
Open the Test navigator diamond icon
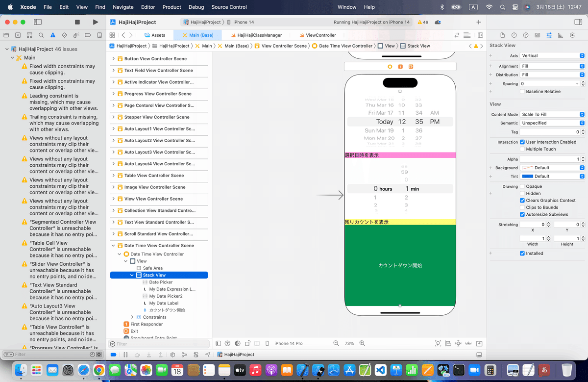pos(65,35)
